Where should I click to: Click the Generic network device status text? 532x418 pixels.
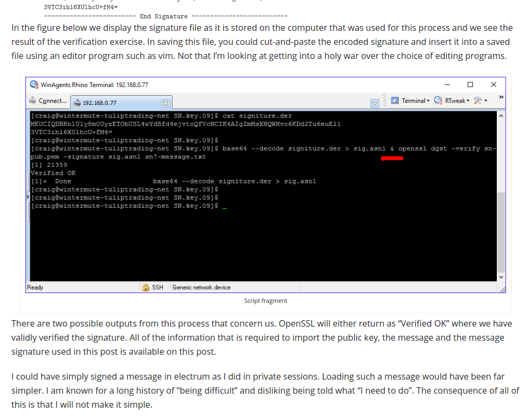[201, 288]
